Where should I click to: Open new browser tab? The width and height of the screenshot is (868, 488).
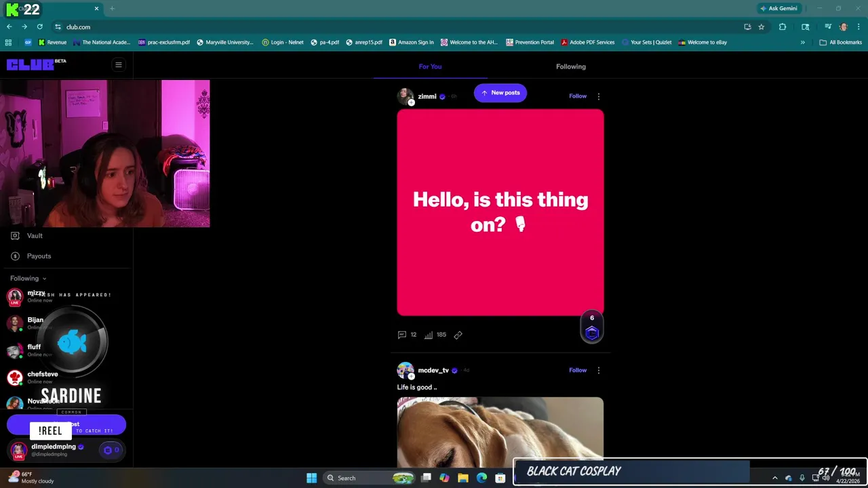(x=112, y=9)
